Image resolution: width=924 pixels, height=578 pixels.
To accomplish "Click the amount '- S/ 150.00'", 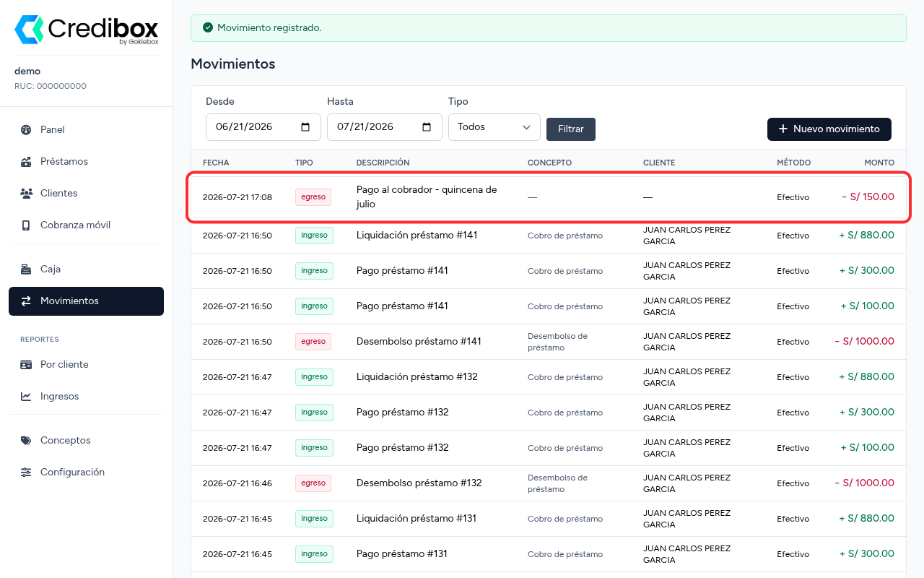I will coord(868,197).
